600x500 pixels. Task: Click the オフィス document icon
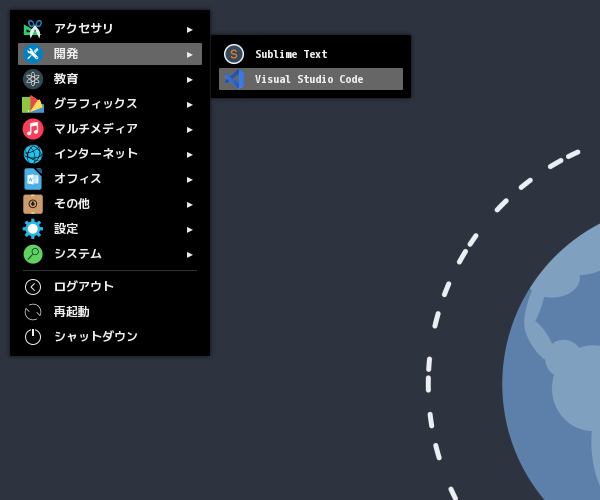coord(33,179)
